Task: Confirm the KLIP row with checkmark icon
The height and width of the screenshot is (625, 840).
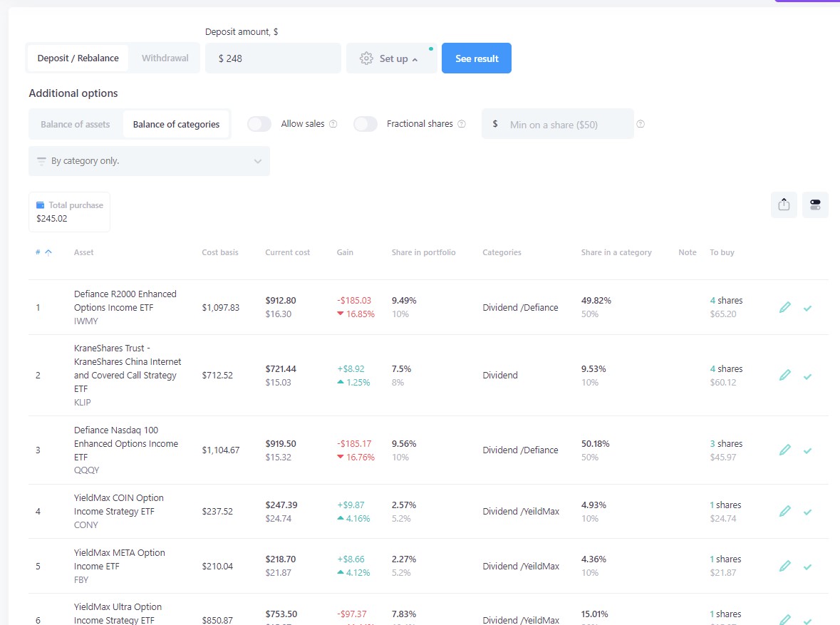Action: click(807, 376)
